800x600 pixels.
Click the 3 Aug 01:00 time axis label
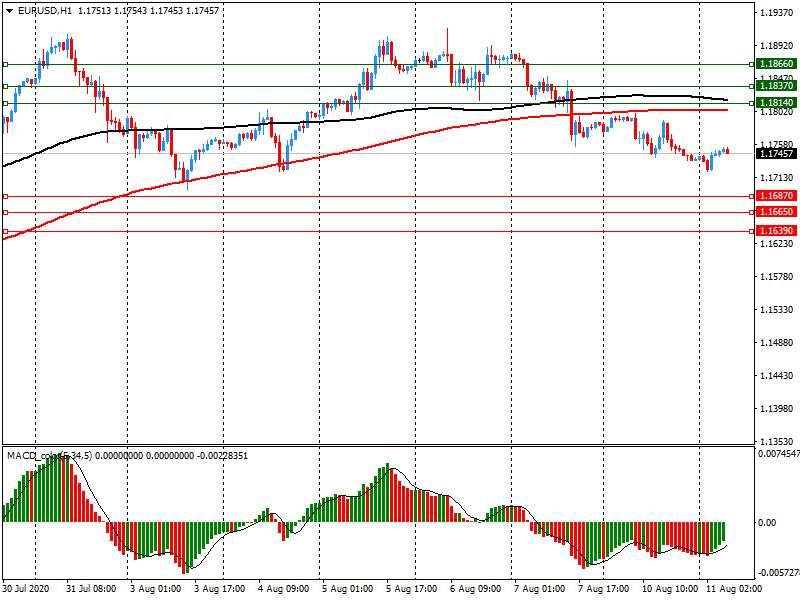click(x=155, y=589)
